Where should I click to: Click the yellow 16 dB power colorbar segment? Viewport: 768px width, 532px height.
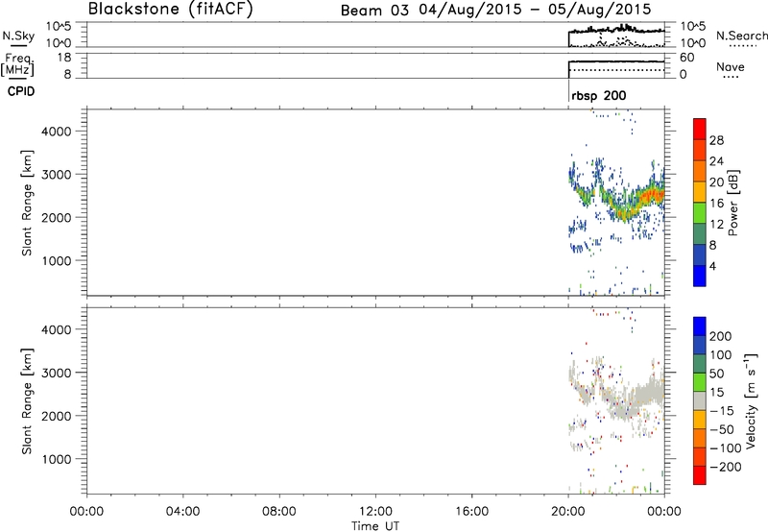pyautogui.click(x=700, y=191)
